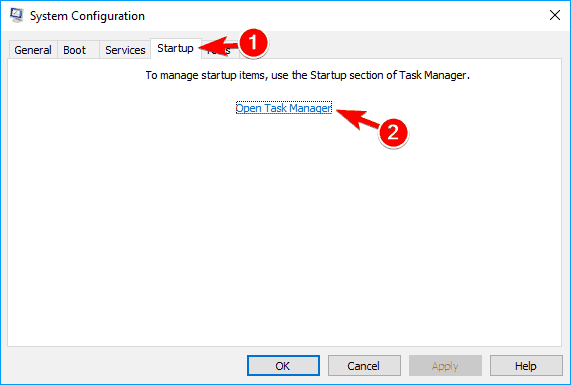Click the red circle numbered 2
This screenshot has width=571, height=385.
[x=393, y=133]
